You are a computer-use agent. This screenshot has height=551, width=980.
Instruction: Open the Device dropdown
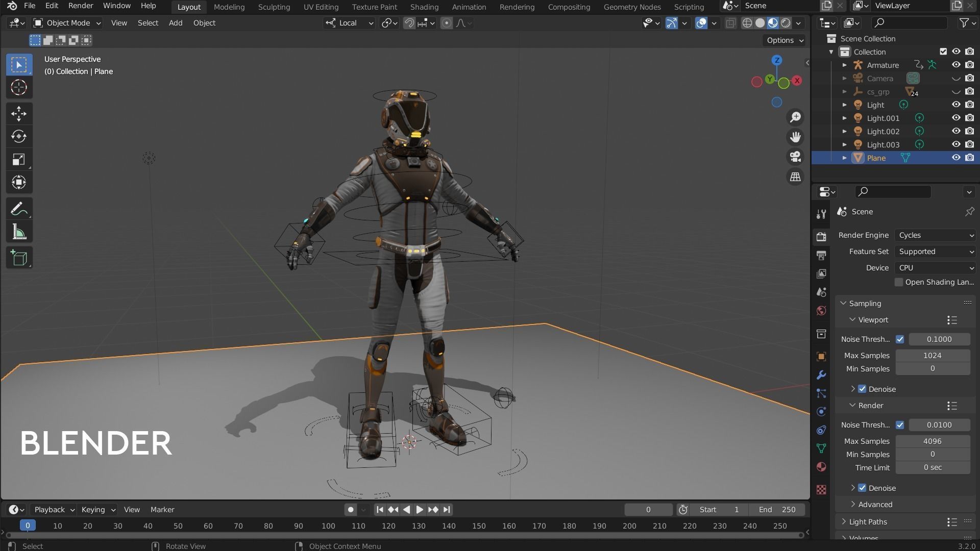tap(936, 268)
